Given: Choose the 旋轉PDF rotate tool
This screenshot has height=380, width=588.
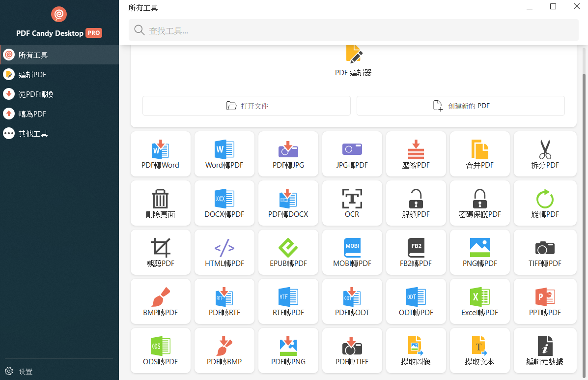Looking at the screenshot, I should (545, 203).
